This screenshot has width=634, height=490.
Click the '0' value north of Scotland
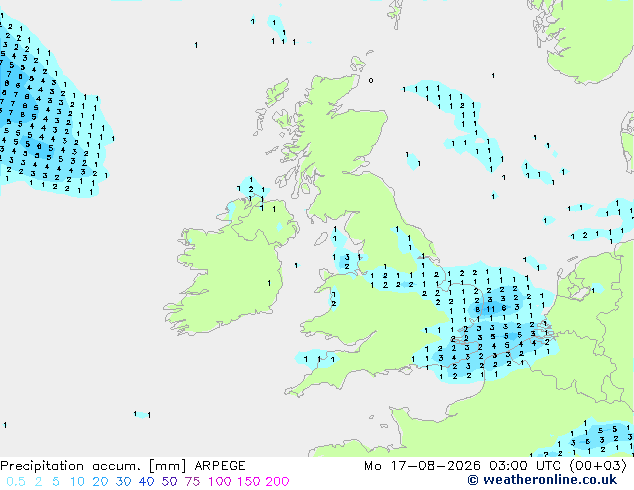371,80
